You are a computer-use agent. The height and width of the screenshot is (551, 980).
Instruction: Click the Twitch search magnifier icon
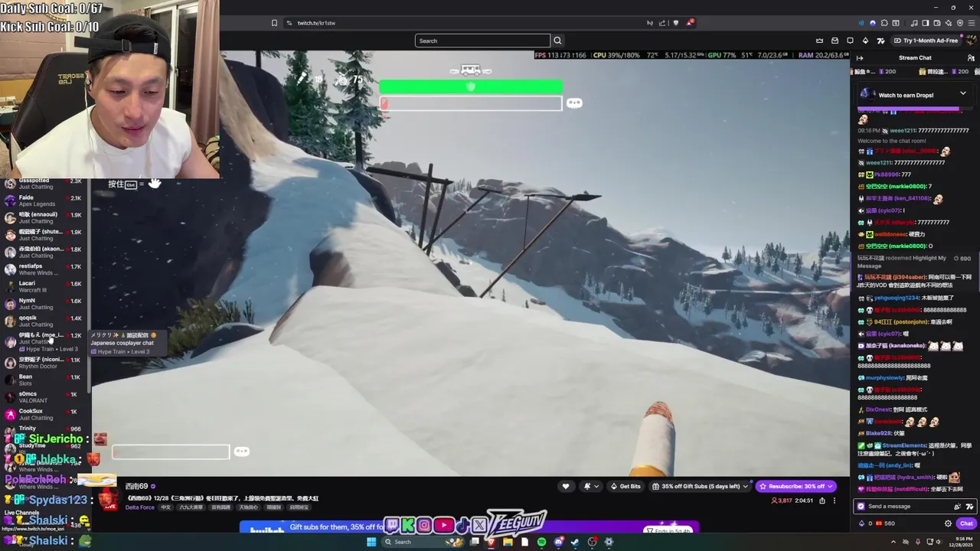click(x=557, y=41)
